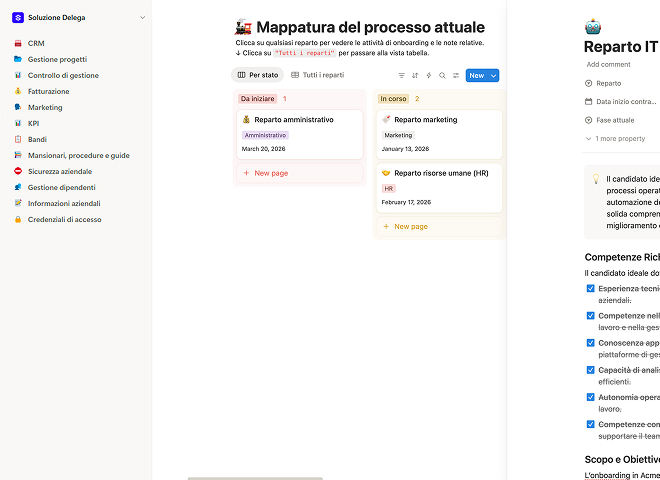Uncheck the Capacità di analisi checkbox
This screenshot has height=480, width=660.
pyautogui.click(x=591, y=370)
